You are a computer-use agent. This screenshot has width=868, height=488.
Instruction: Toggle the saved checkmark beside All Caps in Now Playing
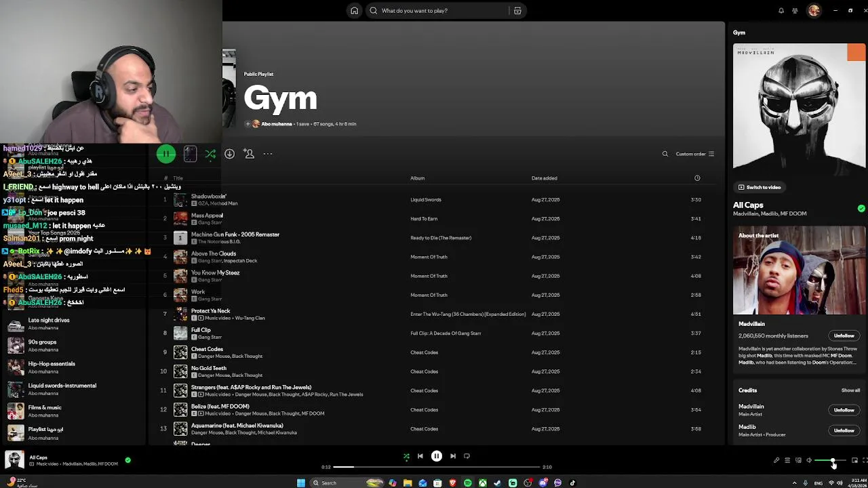click(x=861, y=209)
